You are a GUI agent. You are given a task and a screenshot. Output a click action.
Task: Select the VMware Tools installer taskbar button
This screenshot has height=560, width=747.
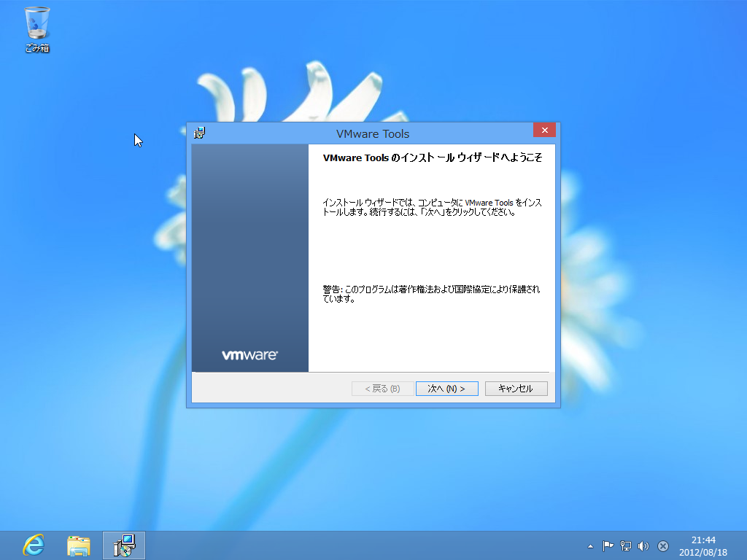click(x=124, y=545)
